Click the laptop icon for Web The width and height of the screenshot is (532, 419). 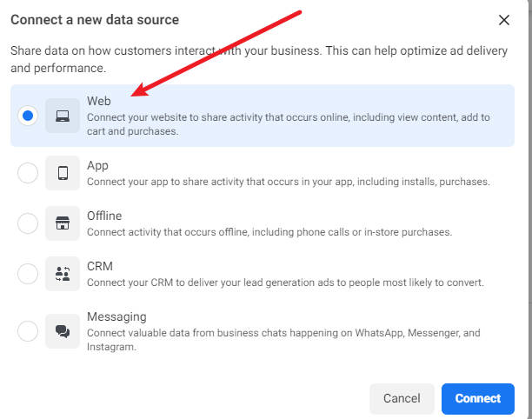coord(63,116)
